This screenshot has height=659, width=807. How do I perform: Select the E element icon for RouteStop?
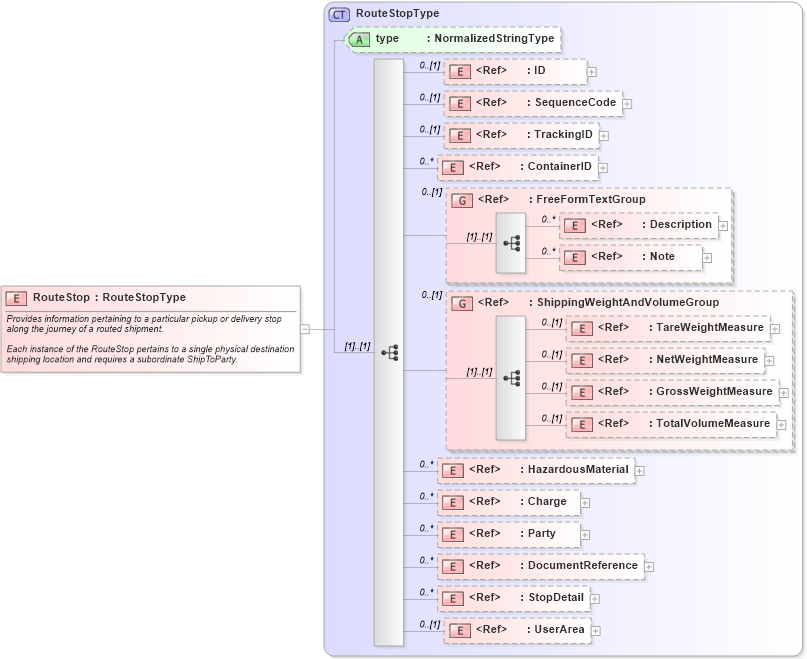point(16,298)
